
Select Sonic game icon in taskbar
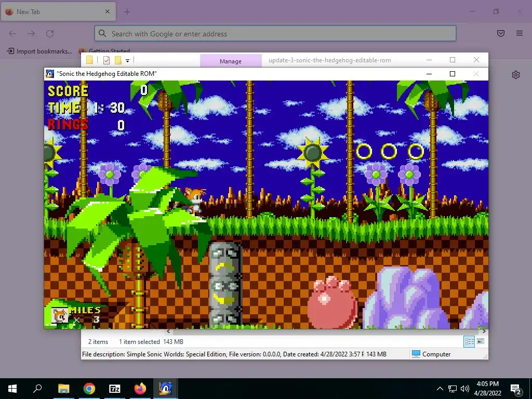click(166, 389)
